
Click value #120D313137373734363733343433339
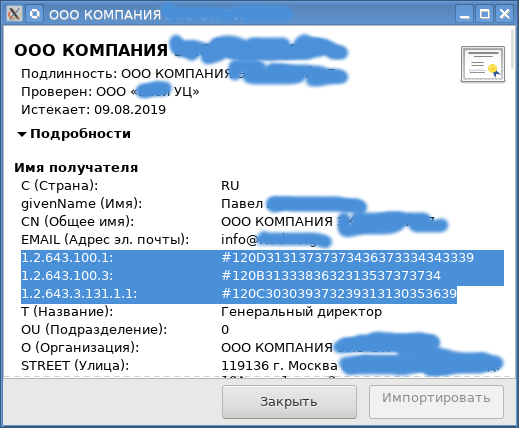347,258
